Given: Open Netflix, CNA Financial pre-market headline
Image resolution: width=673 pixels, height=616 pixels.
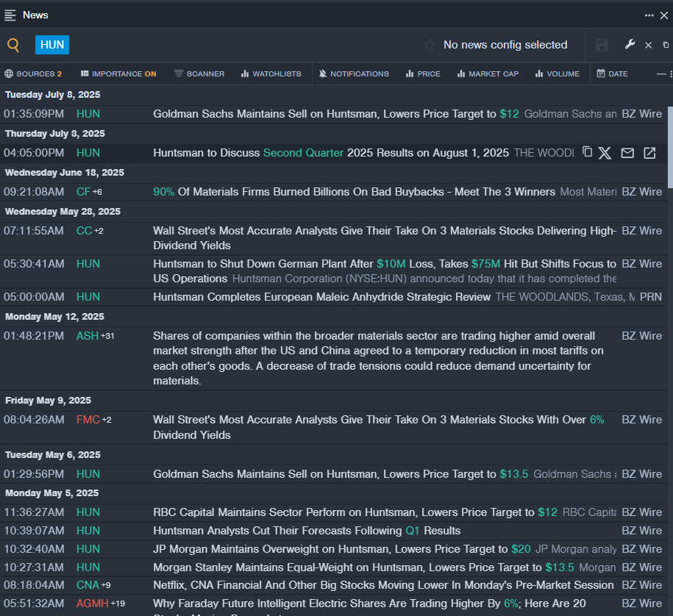Looking at the screenshot, I should coord(383,585).
